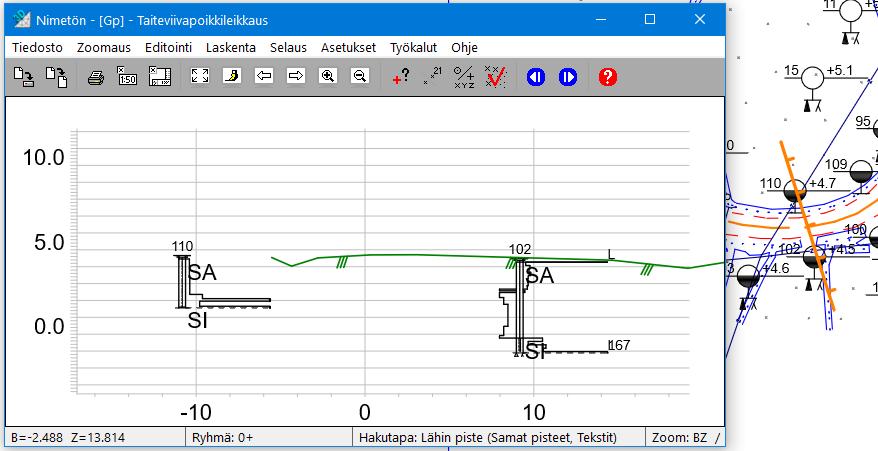The width and height of the screenshot is (878, 451).
Task: Open the Tiedosto menu
Action: [x=38, y=48]
